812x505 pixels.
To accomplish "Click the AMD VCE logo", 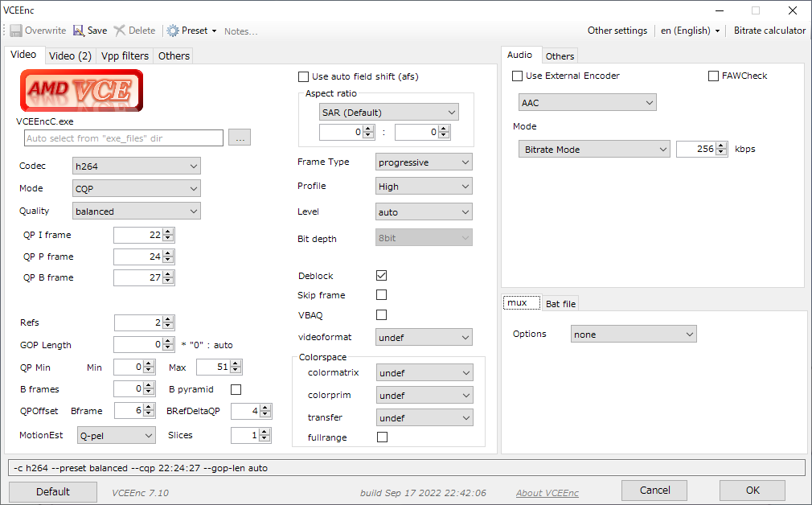I will (x=82, y=91).
